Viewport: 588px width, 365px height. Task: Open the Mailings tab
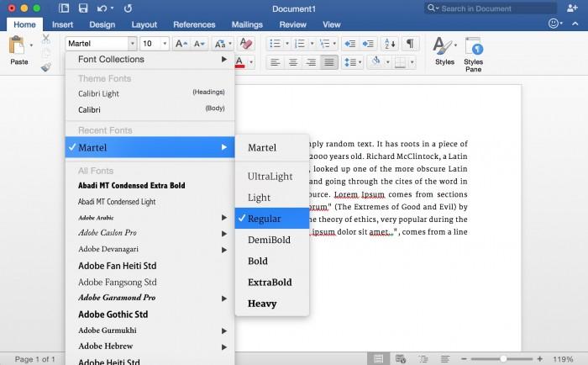click(x=247, y=24)
